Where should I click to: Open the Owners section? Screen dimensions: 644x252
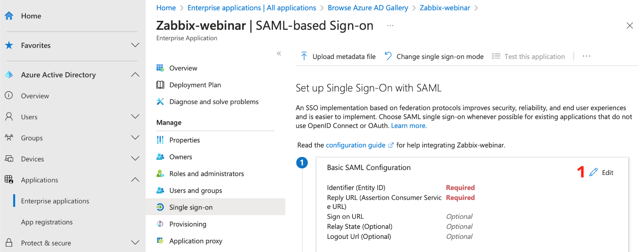[x=181, y=157]
